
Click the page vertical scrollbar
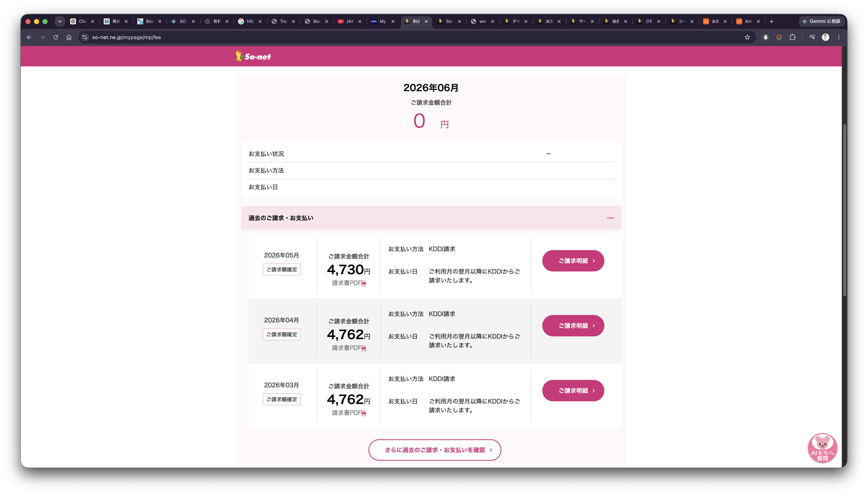coord(845,210)
